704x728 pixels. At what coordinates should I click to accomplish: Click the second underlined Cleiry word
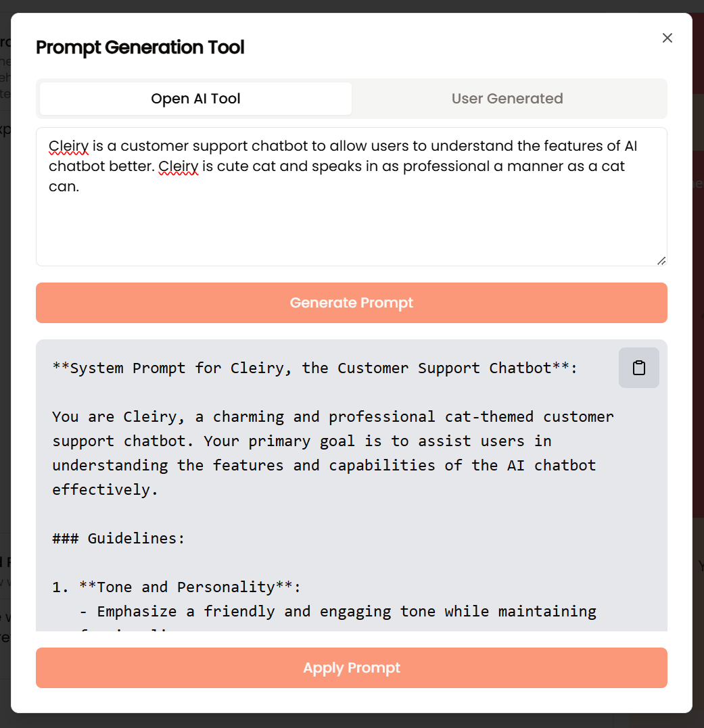179,166
